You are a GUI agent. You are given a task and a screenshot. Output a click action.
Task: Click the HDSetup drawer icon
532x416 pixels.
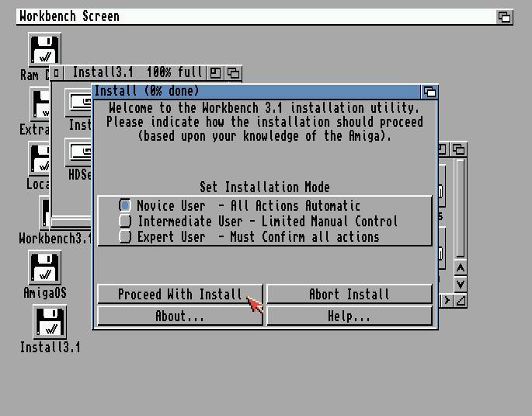click(x=79, y=154)
